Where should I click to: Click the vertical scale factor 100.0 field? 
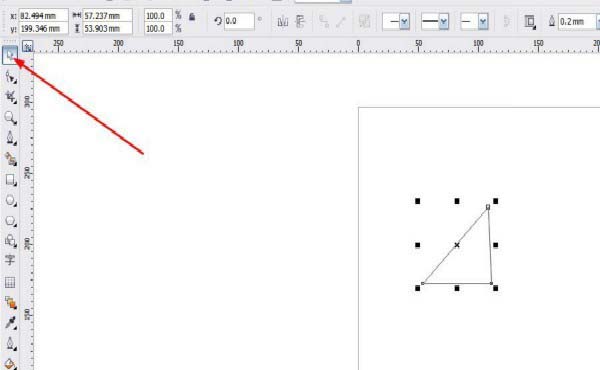158,28
